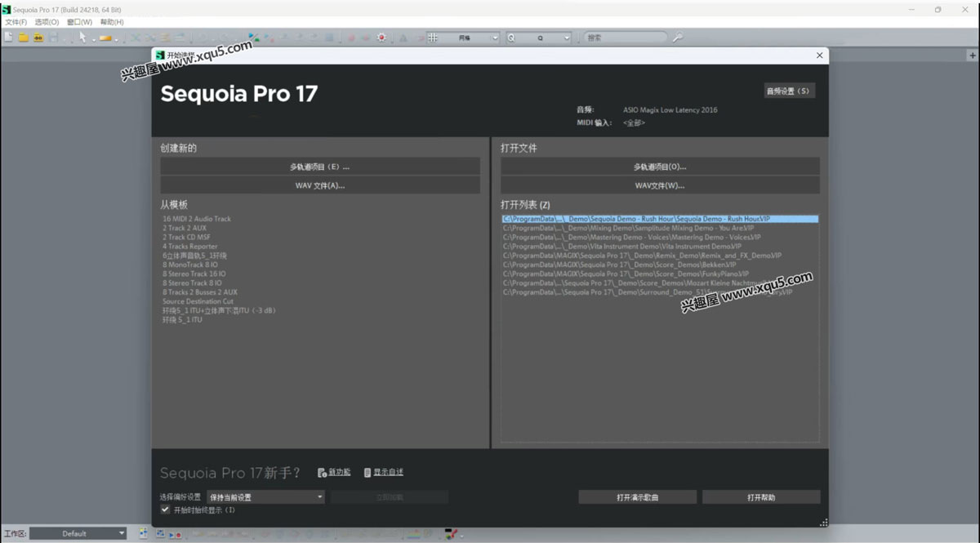Viewport: 980px width, 543px height.
Task: Open the Default workspace dropdown
Action: 78,533
